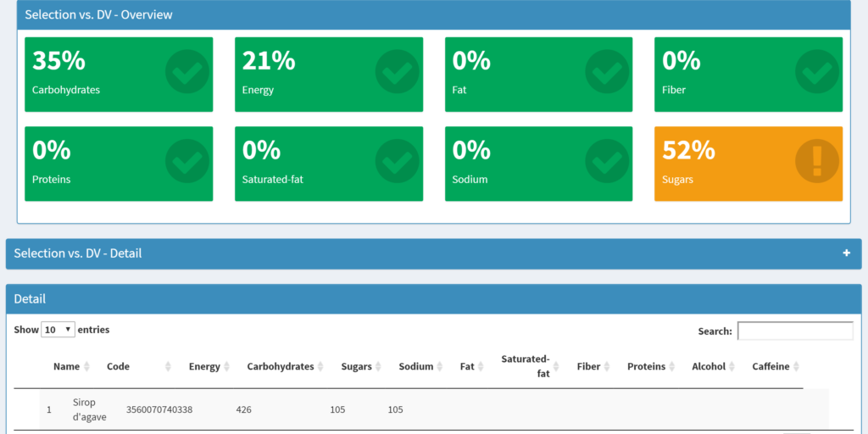The width and height of the screenshot is (868, 434).
Task: Sort table by Energy column
Action: pos(204,367)
